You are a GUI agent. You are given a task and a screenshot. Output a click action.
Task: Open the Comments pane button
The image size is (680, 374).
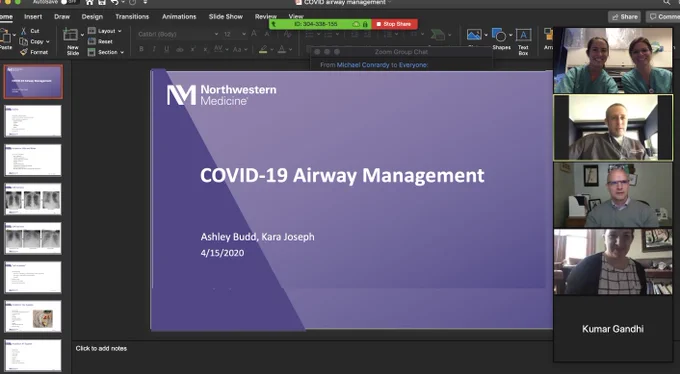pyautogui.click(x=663, y=17)
